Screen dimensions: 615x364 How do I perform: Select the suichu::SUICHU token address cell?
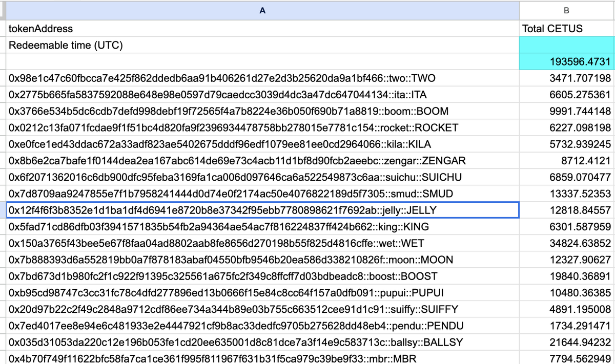[262, 177]
